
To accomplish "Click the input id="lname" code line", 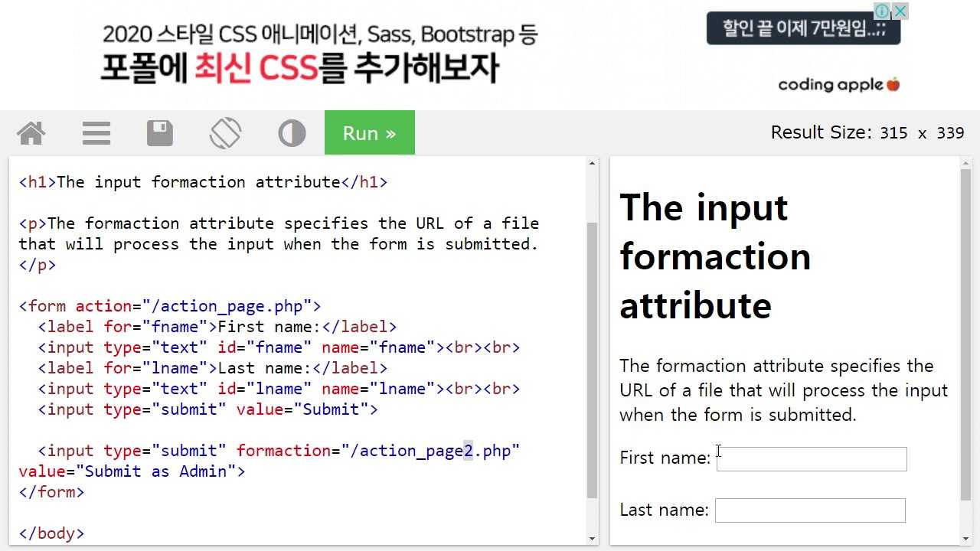I will click(x=279, y=389).
